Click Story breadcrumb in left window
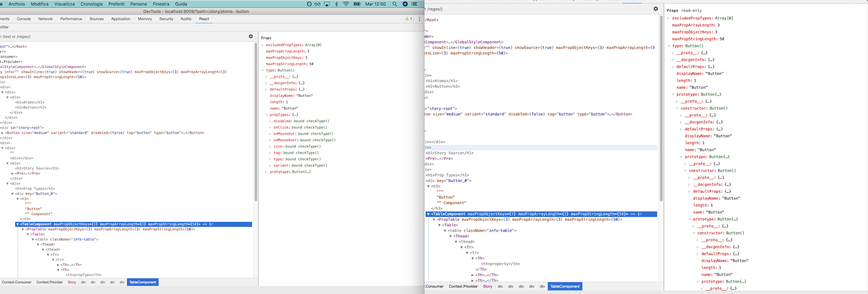The image size is (868, 294). pyautogui.click(x=72, y=282)
